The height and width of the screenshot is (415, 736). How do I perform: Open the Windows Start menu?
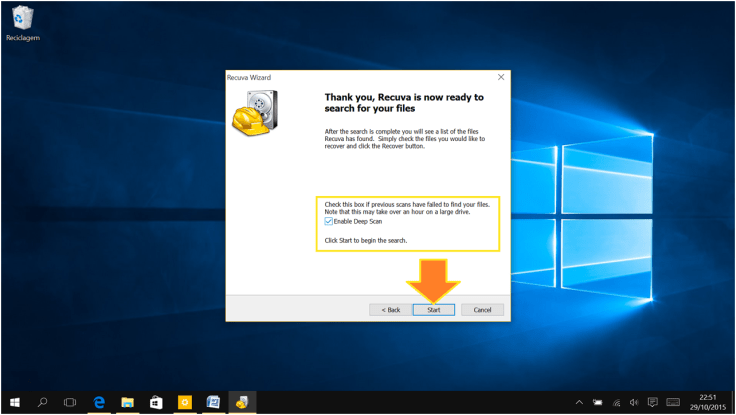pos(14,402)
